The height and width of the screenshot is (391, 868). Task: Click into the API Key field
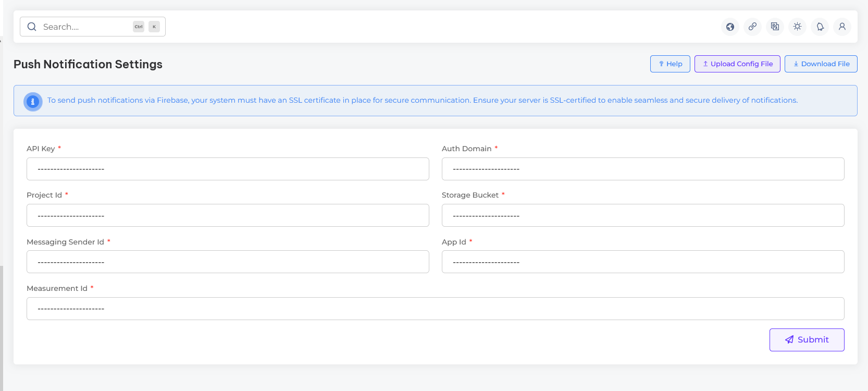[x=228, y=169]
